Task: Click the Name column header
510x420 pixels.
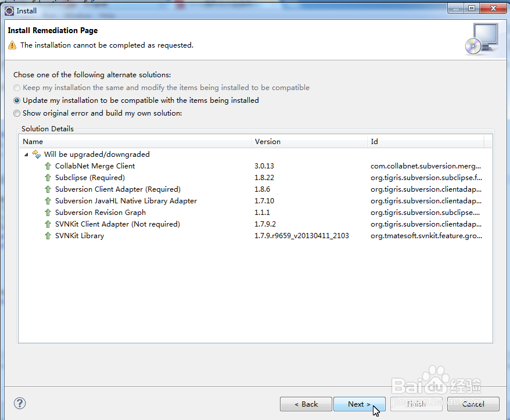Action: [x=135, y=142]
